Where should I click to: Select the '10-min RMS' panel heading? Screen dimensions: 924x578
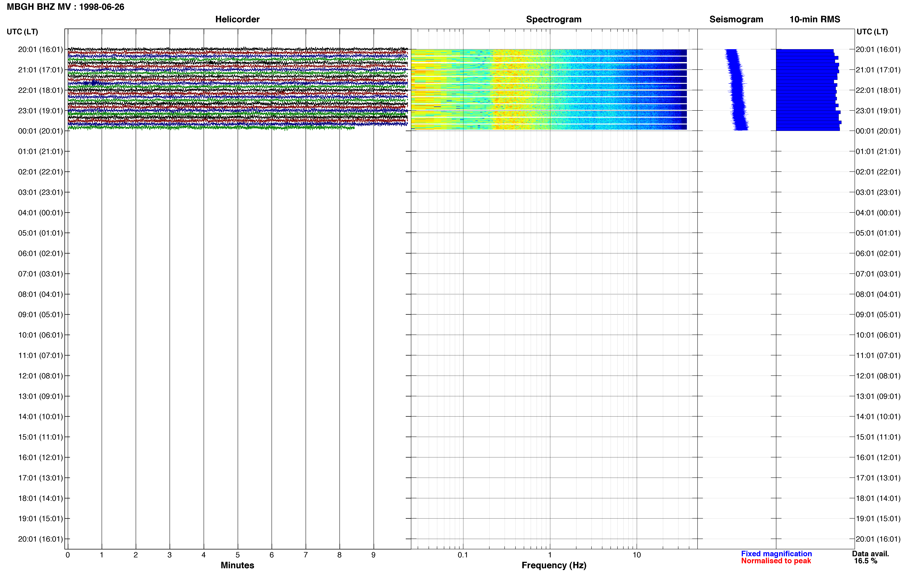[x=815, y=19]
